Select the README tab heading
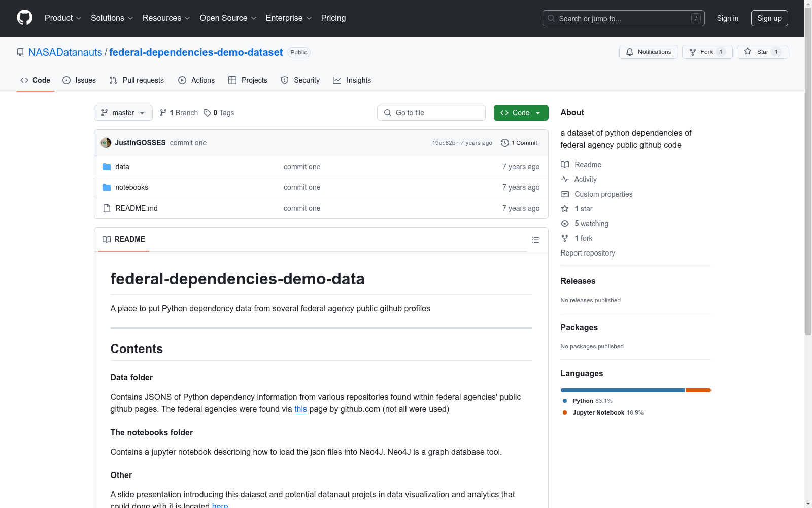812x508 pixels. coord(124,239)
